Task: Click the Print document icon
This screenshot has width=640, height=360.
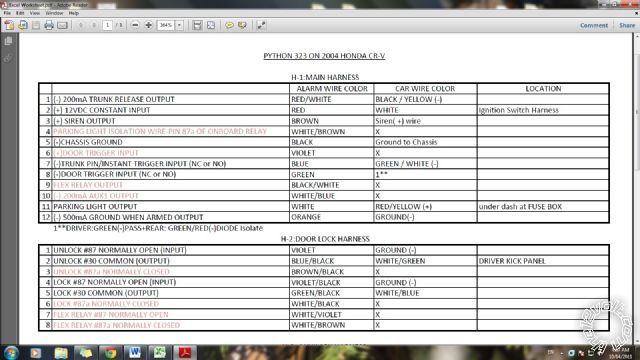Action: tap(49, 25)
